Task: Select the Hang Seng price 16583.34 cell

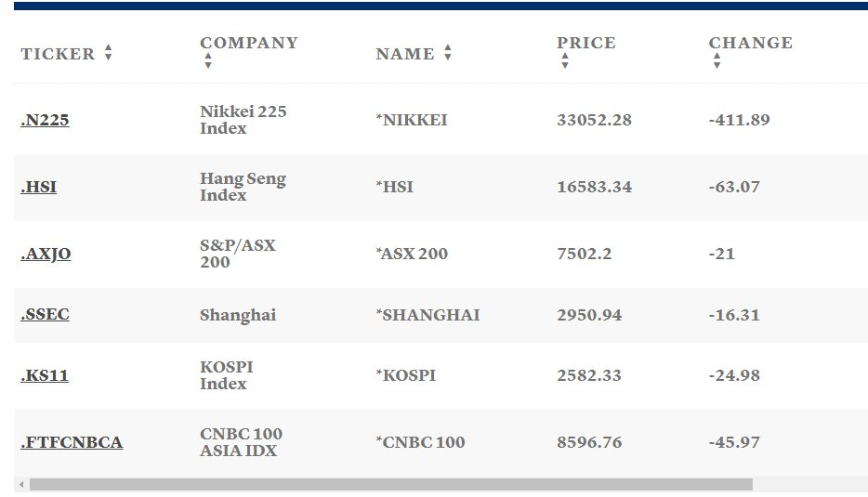Action: tap(594, 187)
